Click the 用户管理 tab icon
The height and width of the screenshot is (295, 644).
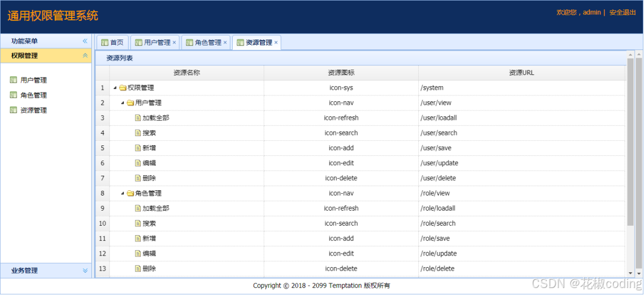pos(139,42)
